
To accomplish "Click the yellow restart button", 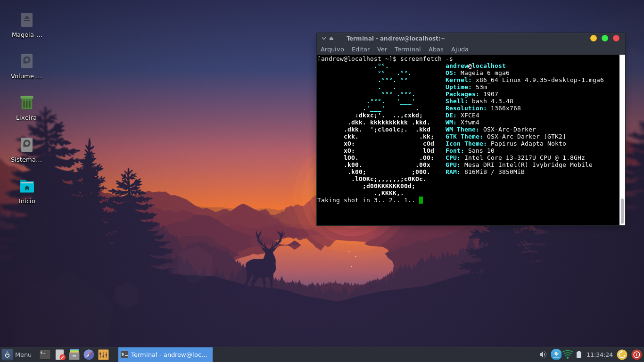I will tap(622, 354).
